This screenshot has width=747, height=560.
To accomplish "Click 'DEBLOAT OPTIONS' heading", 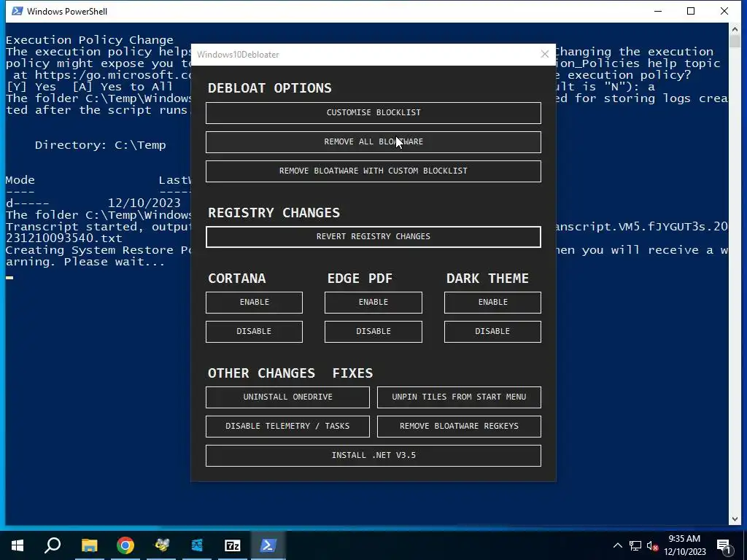I will (270, 88).
